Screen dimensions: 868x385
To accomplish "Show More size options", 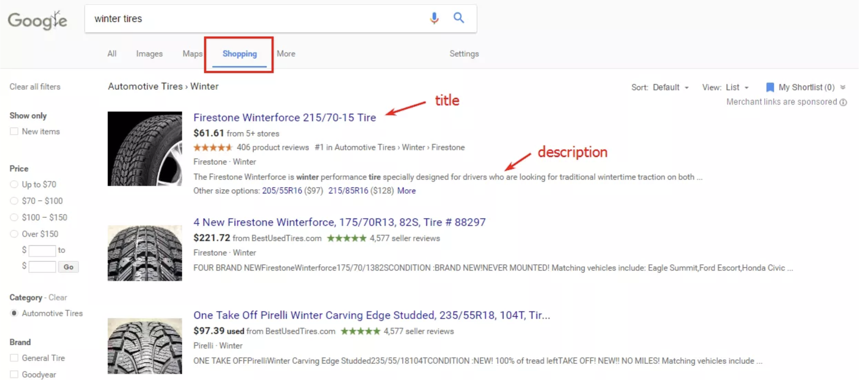I will click(x=406, y=191).
